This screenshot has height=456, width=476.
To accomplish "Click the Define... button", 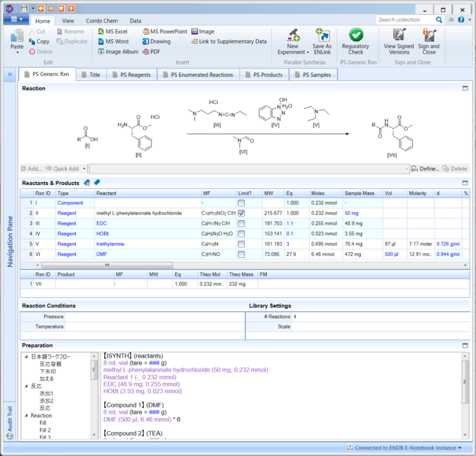I will [425, 169].
